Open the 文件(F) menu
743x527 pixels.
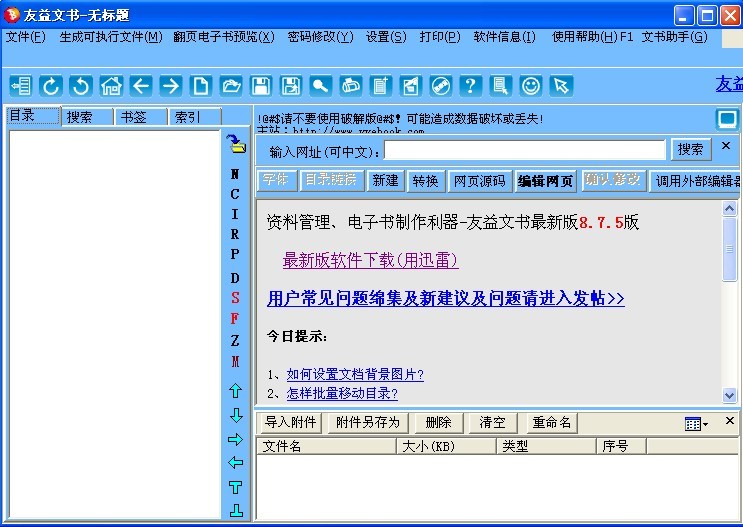tap(26, 37)
